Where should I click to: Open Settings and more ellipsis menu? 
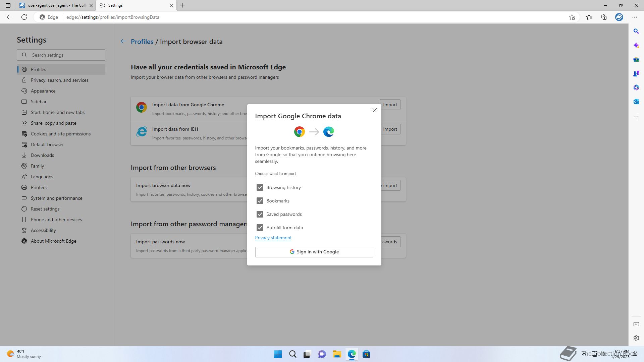pyautogui.click(x=634, y=17)
